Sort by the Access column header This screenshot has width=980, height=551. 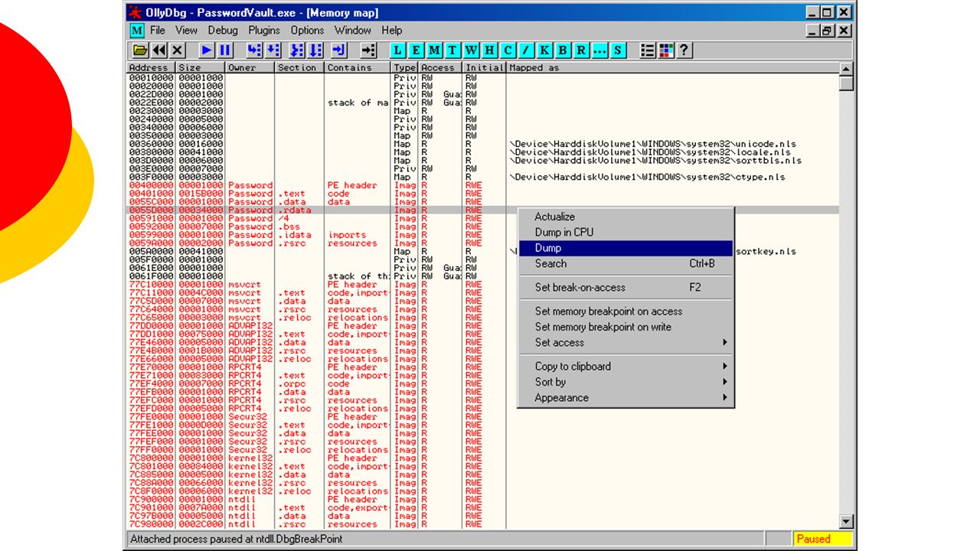pos(440,67)
